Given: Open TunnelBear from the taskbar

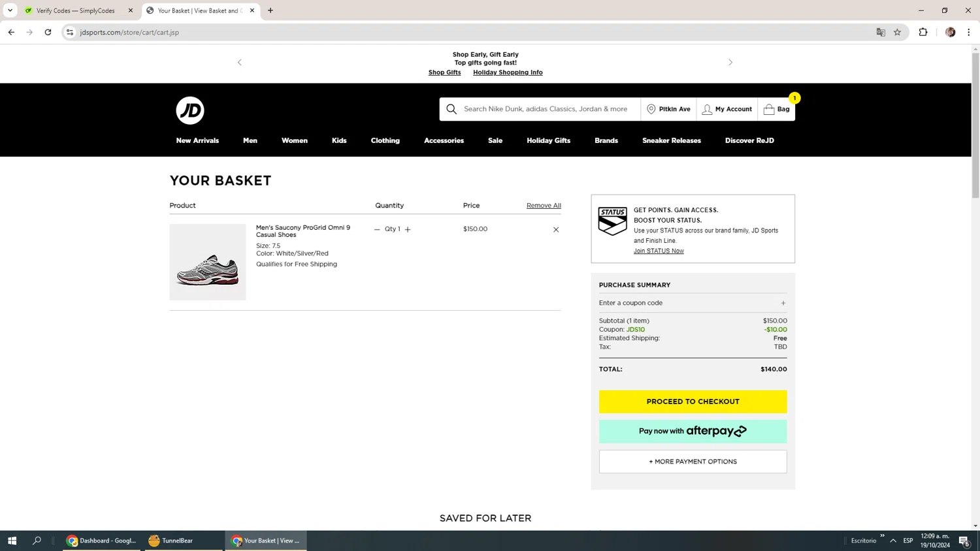Looking at the screenshot, I should (x=183, y=541).
